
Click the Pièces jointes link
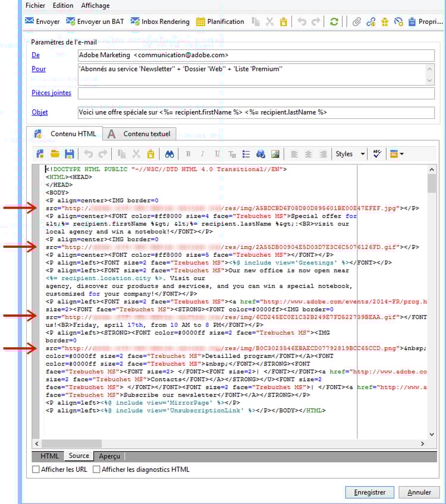click(x=52, y=93)
